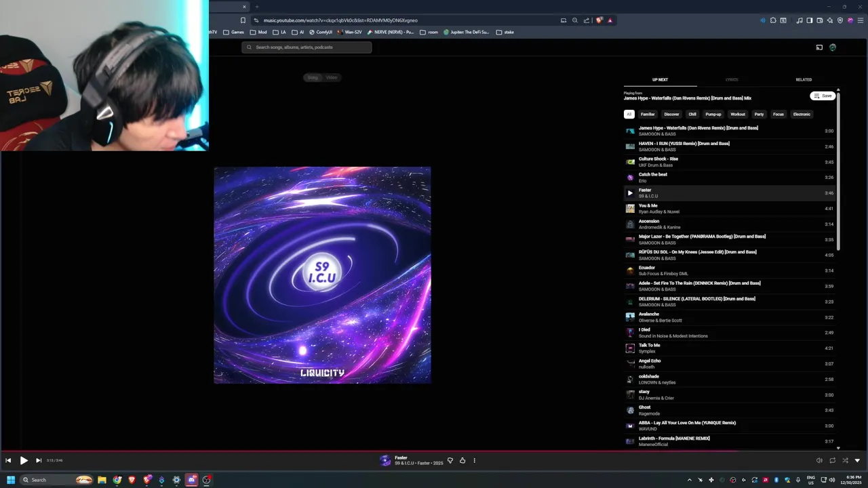Bookmark this page with the bookmark icon
This screenshot has width=868, height=488.
point(243,20)
